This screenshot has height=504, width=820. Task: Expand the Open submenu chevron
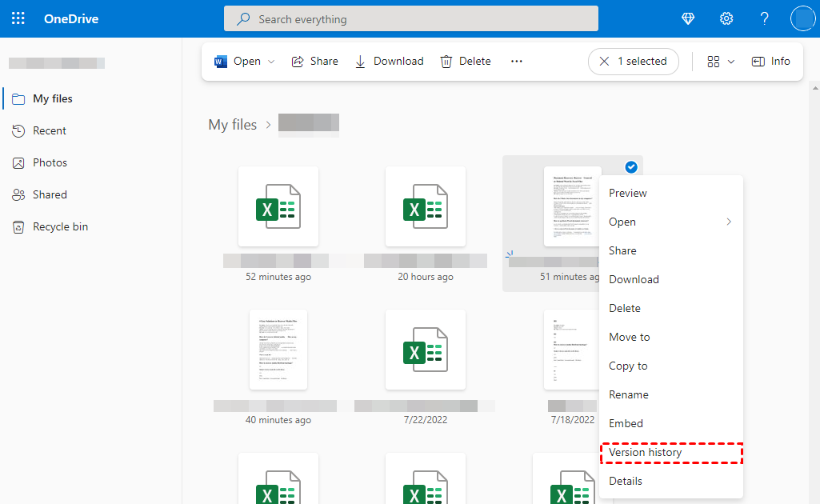[729, 222]
